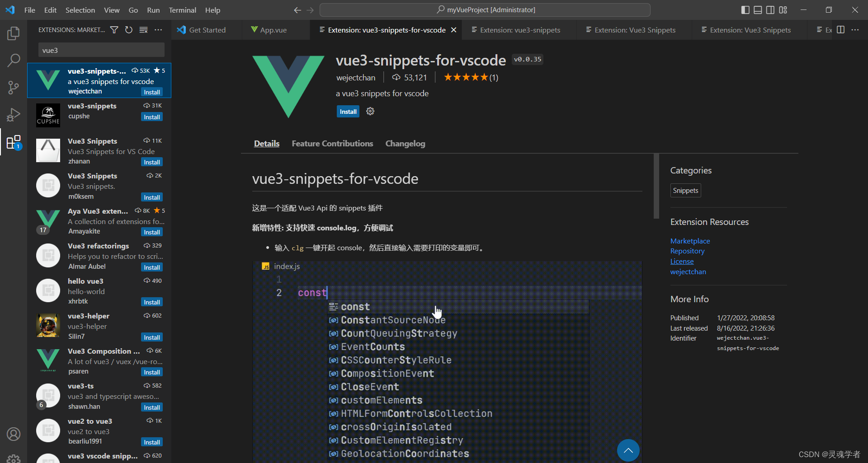Open the Changelog tab
The width and height of the screenshot is (868, 463).
405,144
